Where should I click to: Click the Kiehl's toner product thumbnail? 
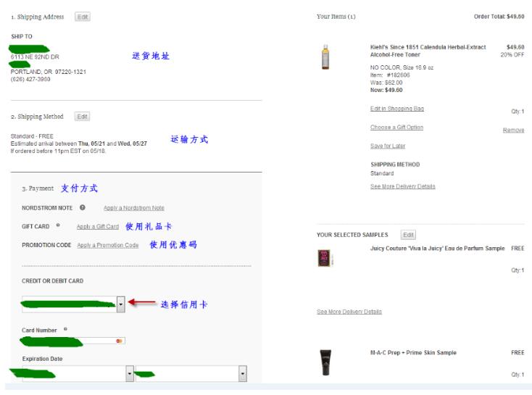[325, 59]
